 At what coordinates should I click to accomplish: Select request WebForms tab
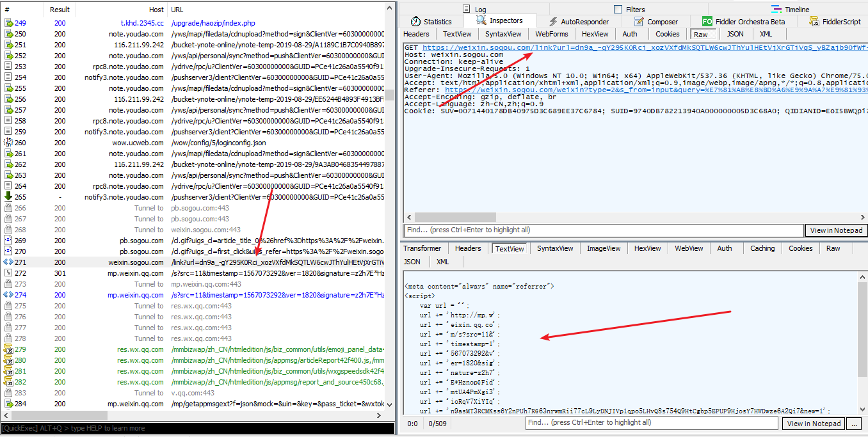[x=552, y=34]
